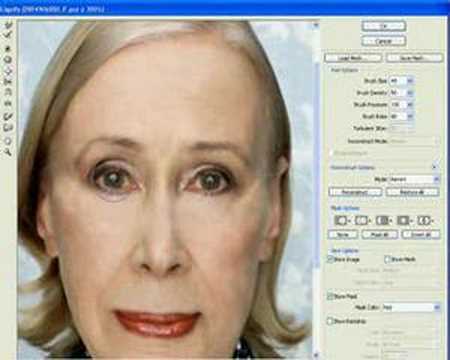450x360 pixels.
Task: Open the Add to Selection mask option
Action: tap(363, 220)
